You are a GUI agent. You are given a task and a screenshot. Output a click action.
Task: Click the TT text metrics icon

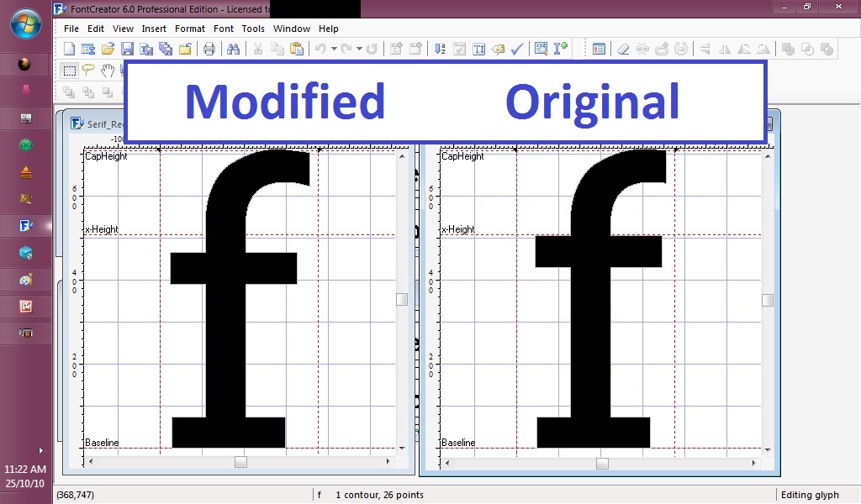pyautogui.click(x=478, y=50)
